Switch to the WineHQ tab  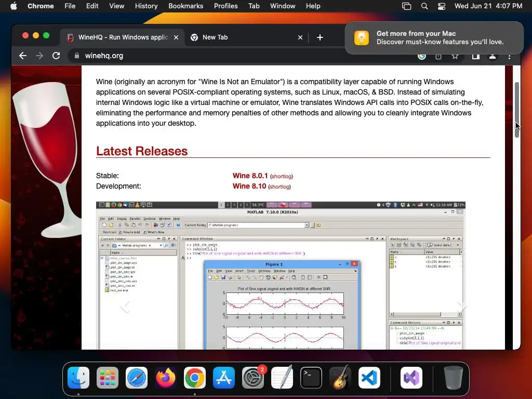(123, 37)
